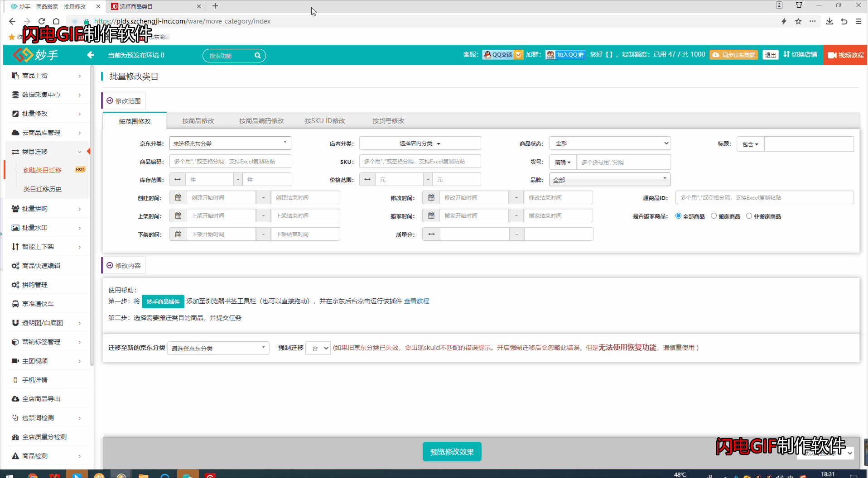Click the 商品编码 input field
This screenshot has height=478, width=868.
click(x=230, y=162)
